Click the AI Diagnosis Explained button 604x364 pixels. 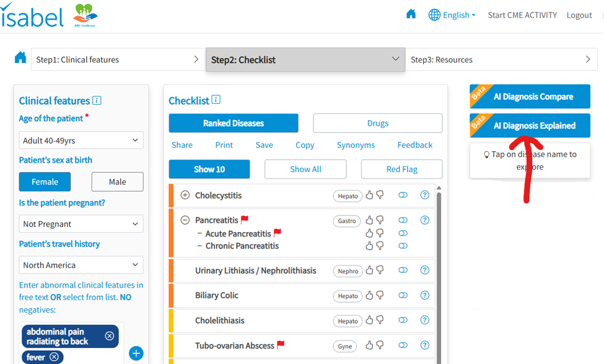[530, 126]
